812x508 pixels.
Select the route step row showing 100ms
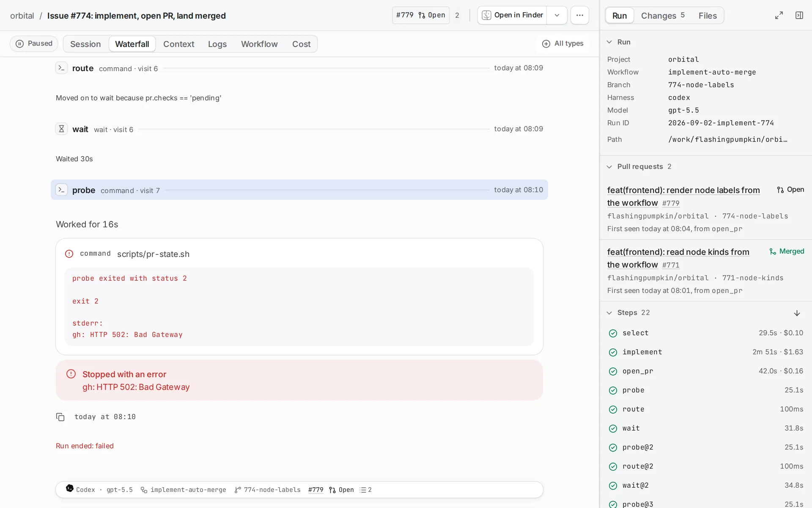(x=705, y=409)
